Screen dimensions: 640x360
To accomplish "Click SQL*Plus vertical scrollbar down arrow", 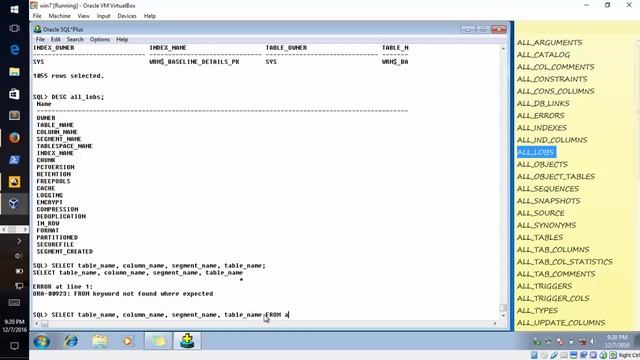I will click(x=503, y=316).
